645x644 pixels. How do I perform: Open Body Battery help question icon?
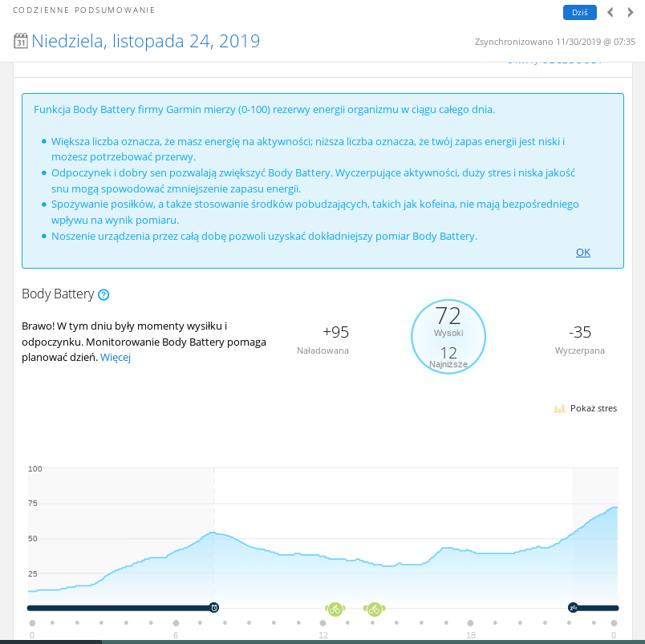coord(103,294)
